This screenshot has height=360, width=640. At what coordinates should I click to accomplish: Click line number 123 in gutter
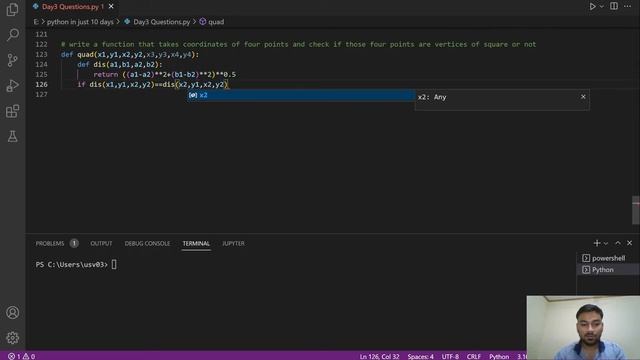pyautogui.click(x=41, y=54)
